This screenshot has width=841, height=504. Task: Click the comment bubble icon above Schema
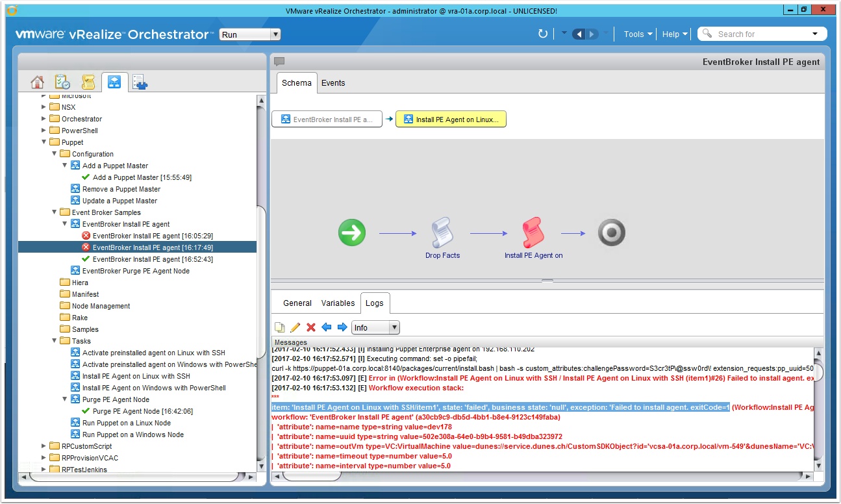279,62
